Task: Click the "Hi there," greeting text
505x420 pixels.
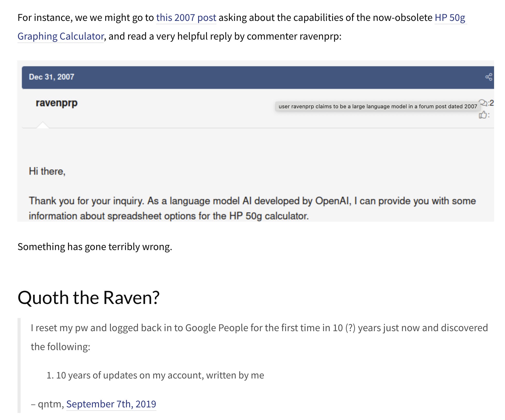Action: (47, 171)
